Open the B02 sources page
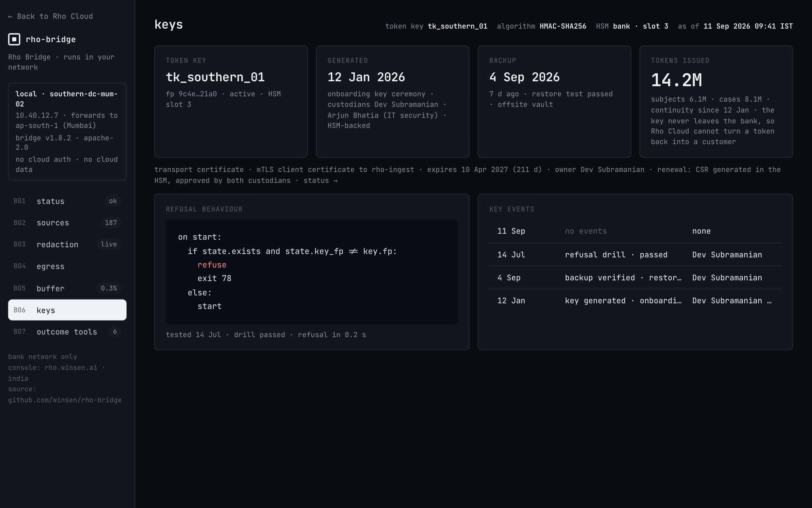Screen dimensions: 812x508 tap(67, 223)
